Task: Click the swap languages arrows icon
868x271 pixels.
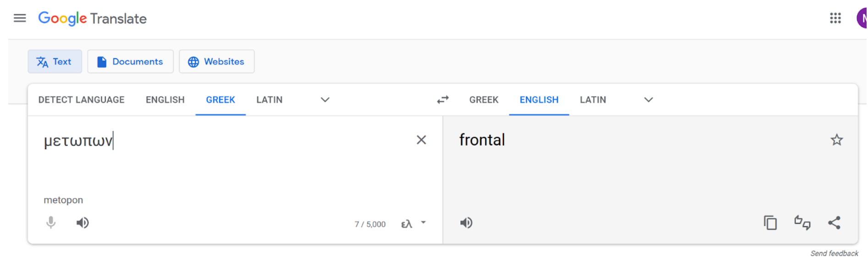Action: click(x=442, y=100)
